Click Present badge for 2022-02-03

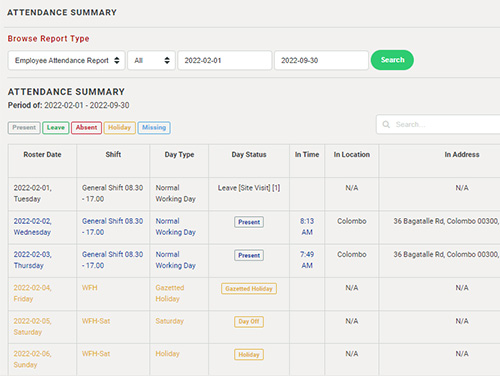pyautogui.click(x=249, y=255)
